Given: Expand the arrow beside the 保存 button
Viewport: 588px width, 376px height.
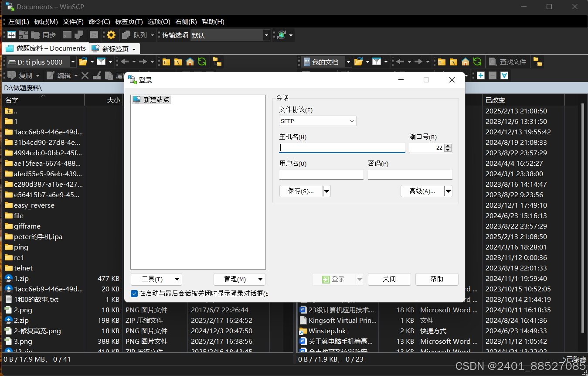Looking at the screenshot, I should pos(326,191).
